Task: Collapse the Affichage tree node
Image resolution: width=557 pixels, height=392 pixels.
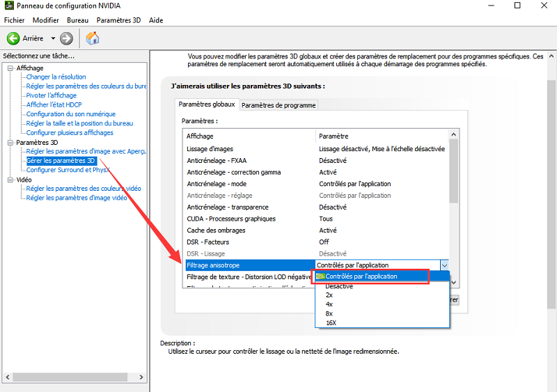Action: coord(10,68)
